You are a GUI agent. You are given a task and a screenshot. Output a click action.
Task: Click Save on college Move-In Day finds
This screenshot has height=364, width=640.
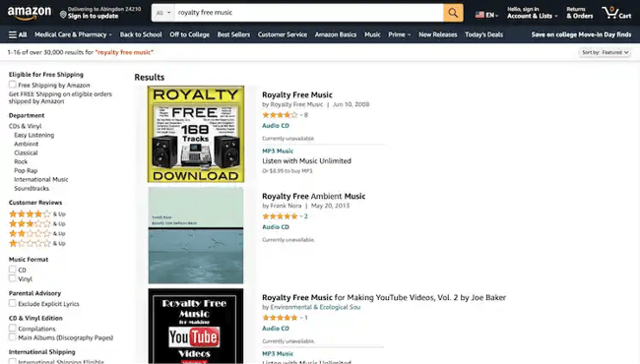click(581, 34)
